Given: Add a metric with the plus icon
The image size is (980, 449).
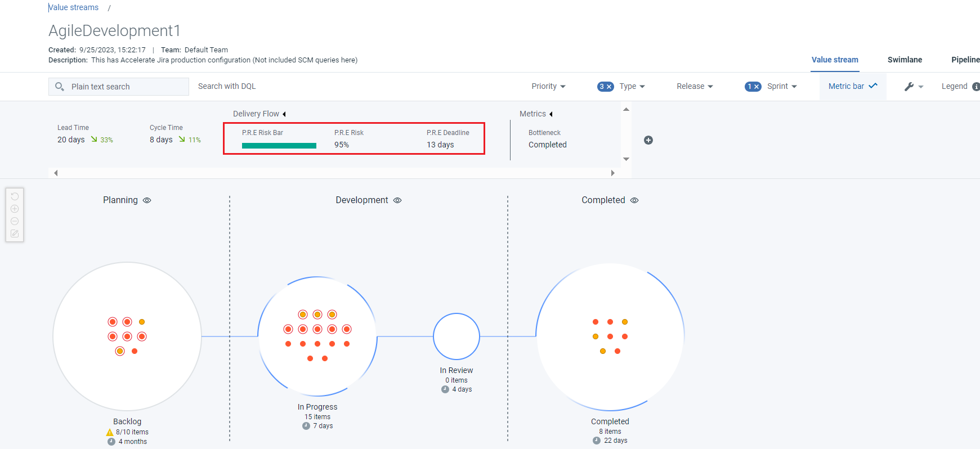Looking at the screenshot, I should [648, 140].
